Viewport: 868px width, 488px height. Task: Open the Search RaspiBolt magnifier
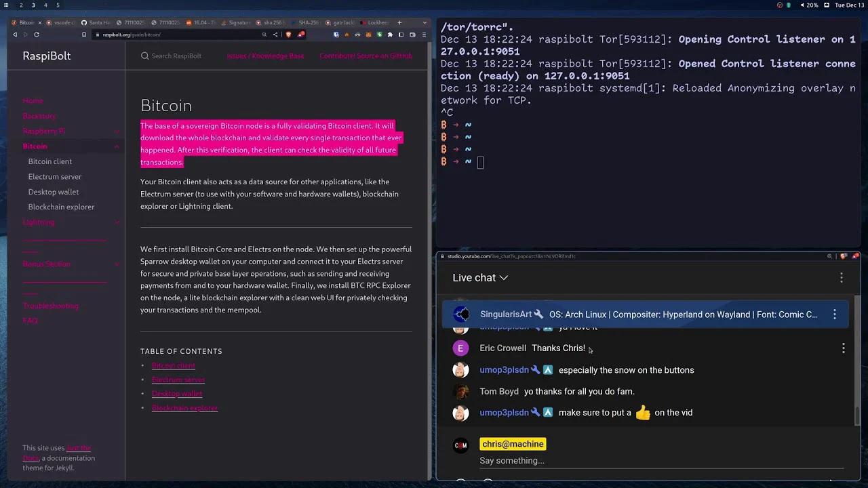146,56
